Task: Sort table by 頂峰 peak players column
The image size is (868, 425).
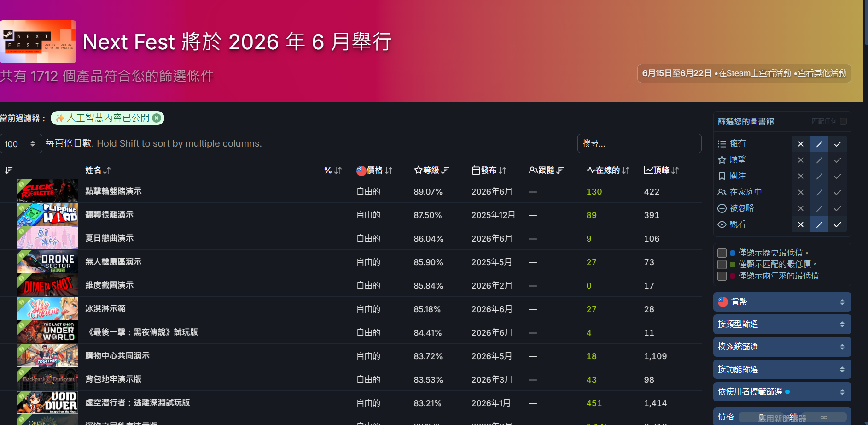Action: (x=661, y=170)
